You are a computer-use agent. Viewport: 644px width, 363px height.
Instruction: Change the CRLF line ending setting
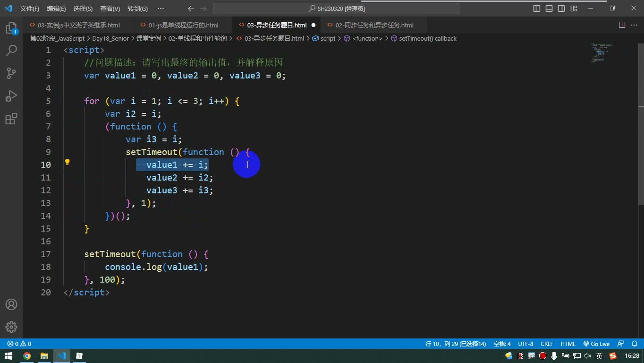(x=547, y=344)
